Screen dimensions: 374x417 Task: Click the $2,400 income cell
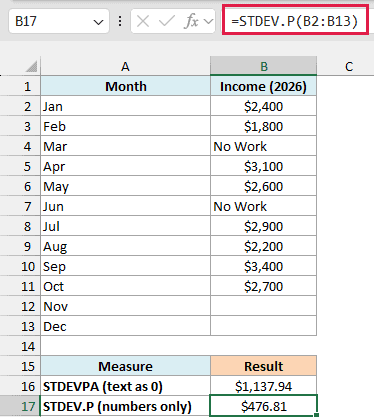[x=264, y=106]
